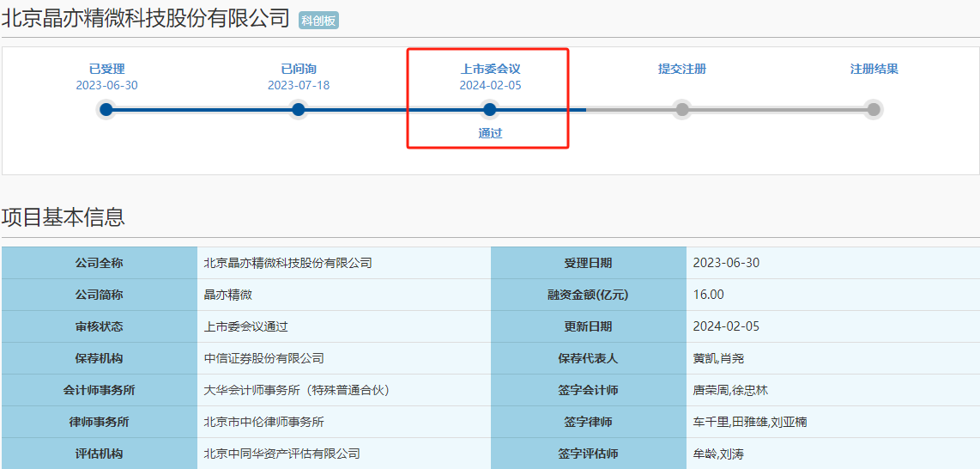Click the 融资金额(亿元) header cell

(589, 295)
